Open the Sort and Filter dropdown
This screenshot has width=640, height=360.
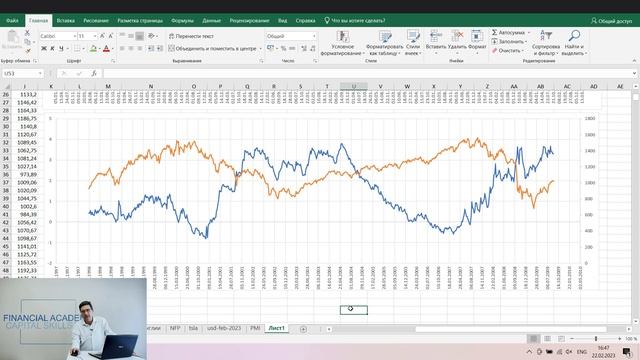[546, 43]
